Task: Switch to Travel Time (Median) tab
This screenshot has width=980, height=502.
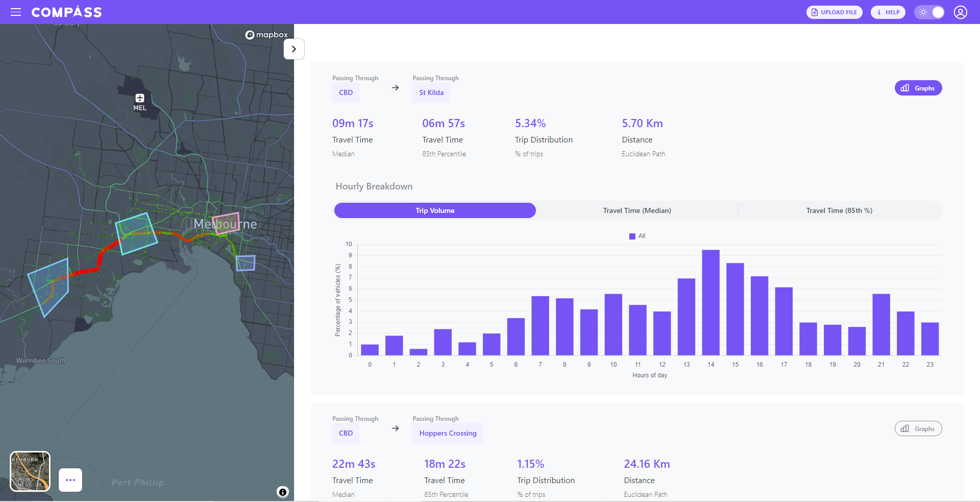Action: (x=637, y=210)
